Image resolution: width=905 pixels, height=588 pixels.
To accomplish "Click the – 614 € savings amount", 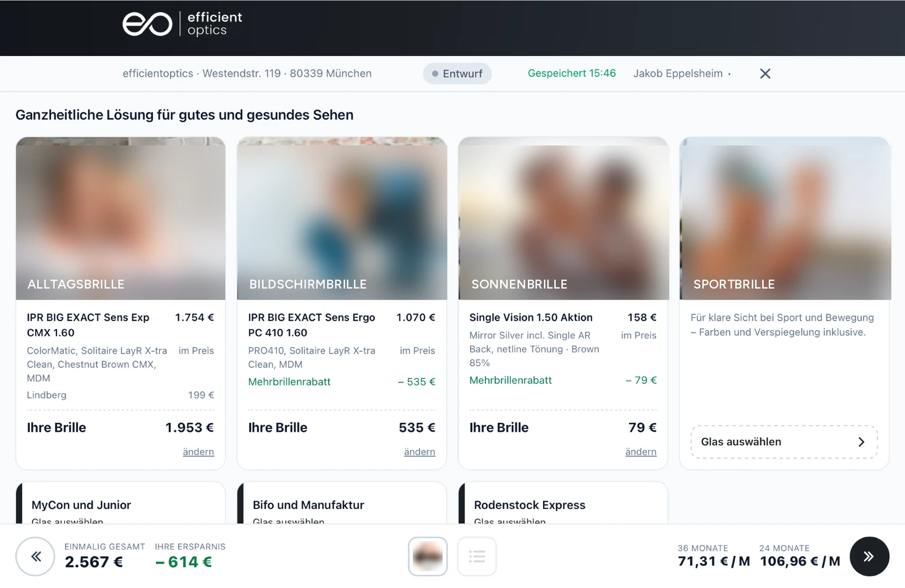I will point(184,562).
